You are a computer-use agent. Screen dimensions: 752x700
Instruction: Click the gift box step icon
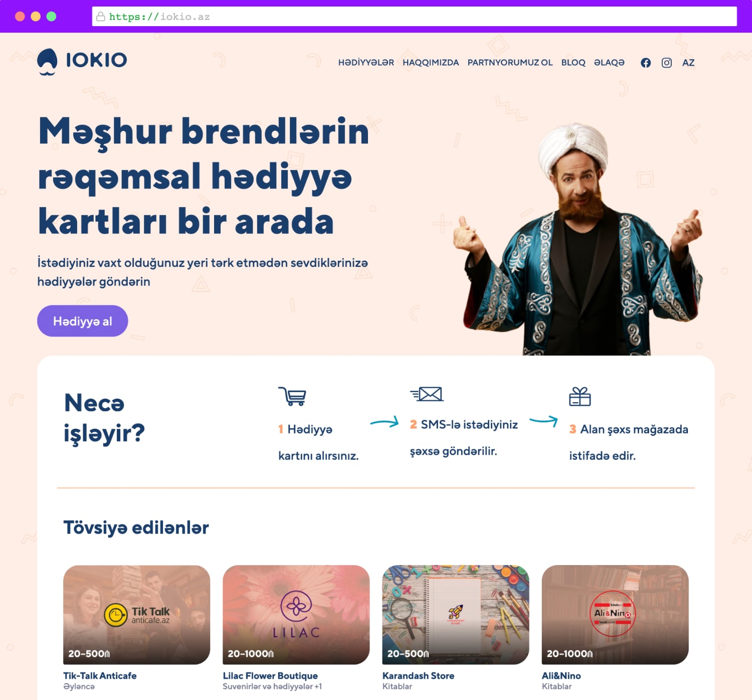(x=580, y=397)
